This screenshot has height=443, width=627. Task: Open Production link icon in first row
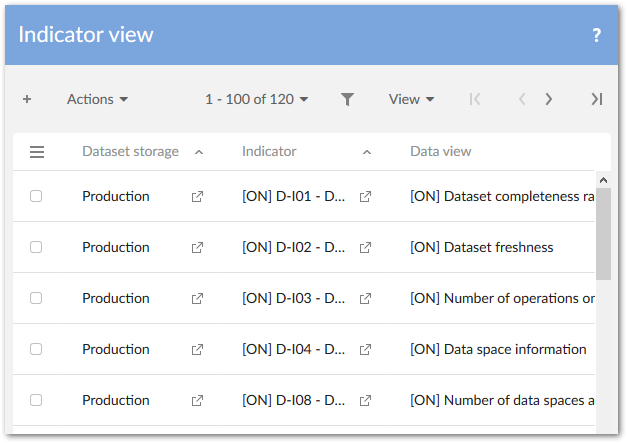197,197
